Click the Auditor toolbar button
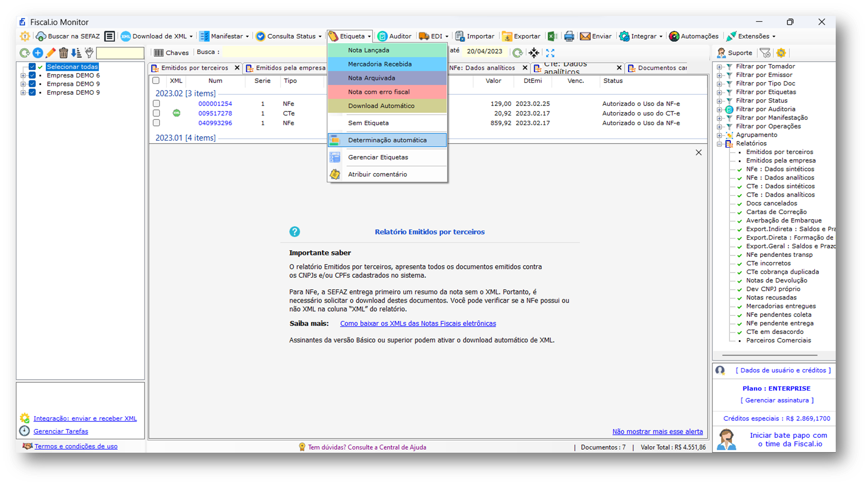Viewport: 868px width, 485px height. (394, 36)
